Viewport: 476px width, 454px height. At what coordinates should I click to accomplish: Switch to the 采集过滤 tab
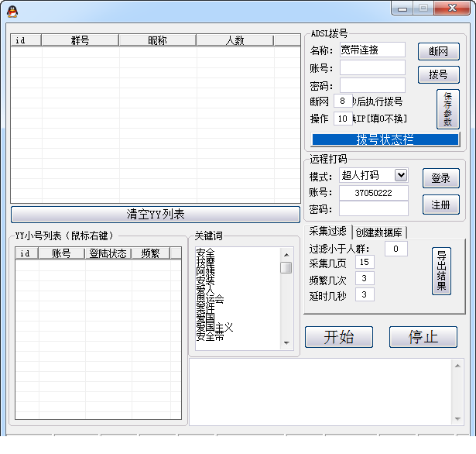[327, 232]
